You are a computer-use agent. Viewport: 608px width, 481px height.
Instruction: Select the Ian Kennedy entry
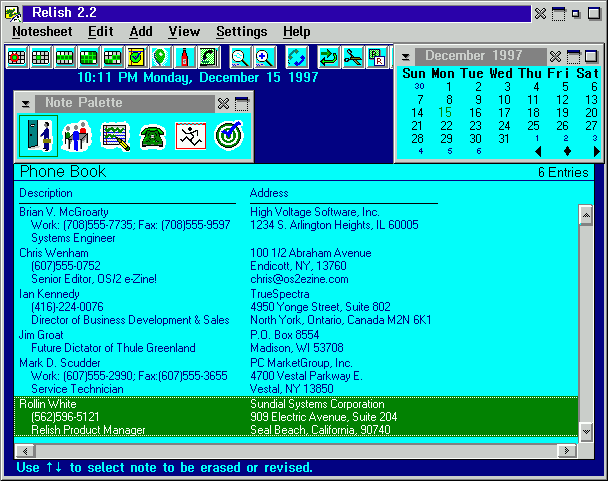(x=296, y=307)
